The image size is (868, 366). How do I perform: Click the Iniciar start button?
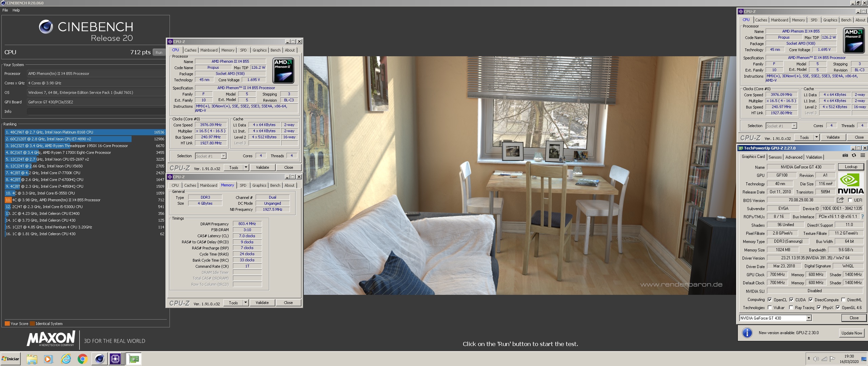click(x=11, y=359)
